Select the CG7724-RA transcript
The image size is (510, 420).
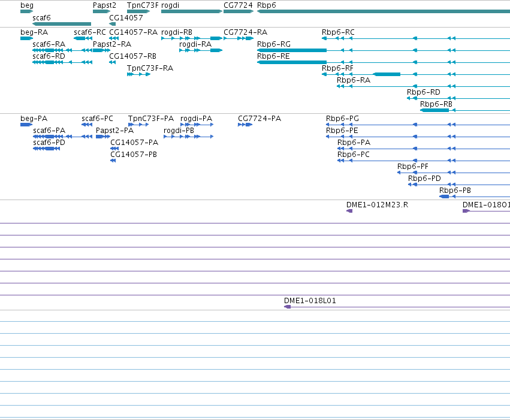(239, 38)
